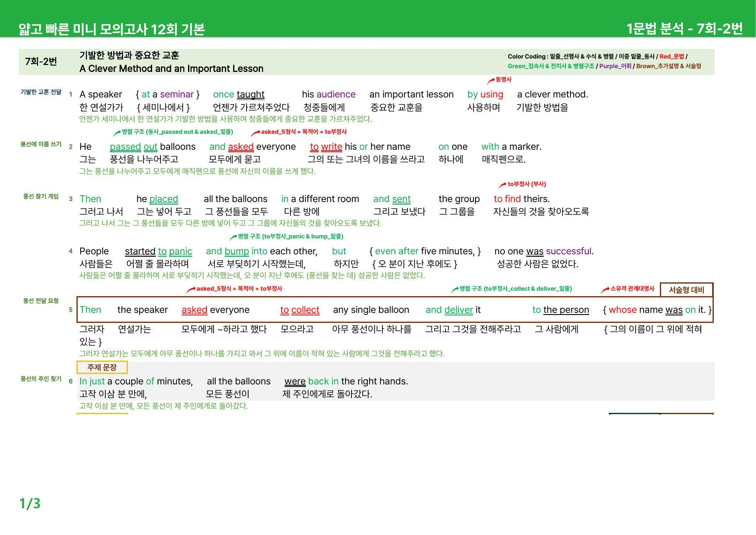Screen dimensions: 756x535
Task: Click the annotation '병렬 구조 (to부정사_panic & bump_밑줄)'
Action: click(290, 236)
